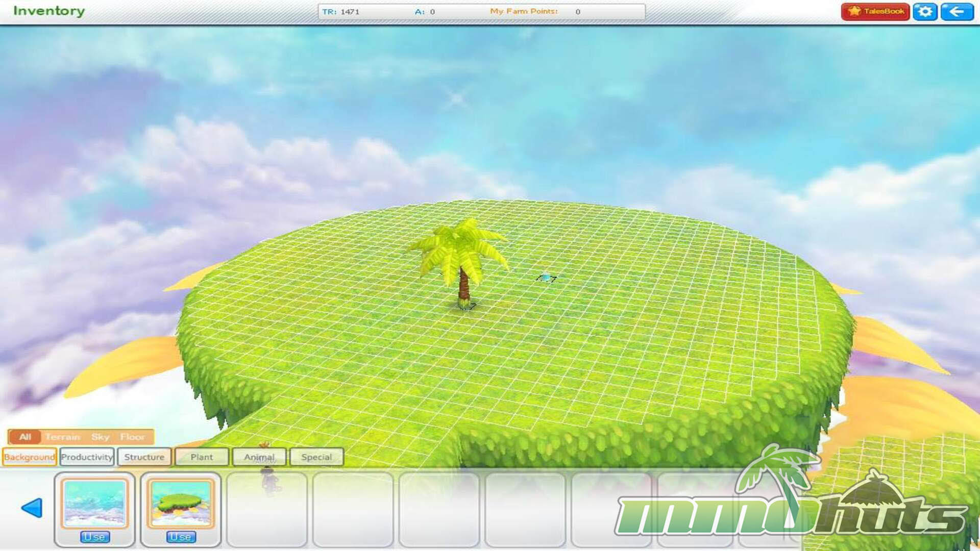Open the Structure category tab
The image size is (980, 551).
click(x=144, y=457)
